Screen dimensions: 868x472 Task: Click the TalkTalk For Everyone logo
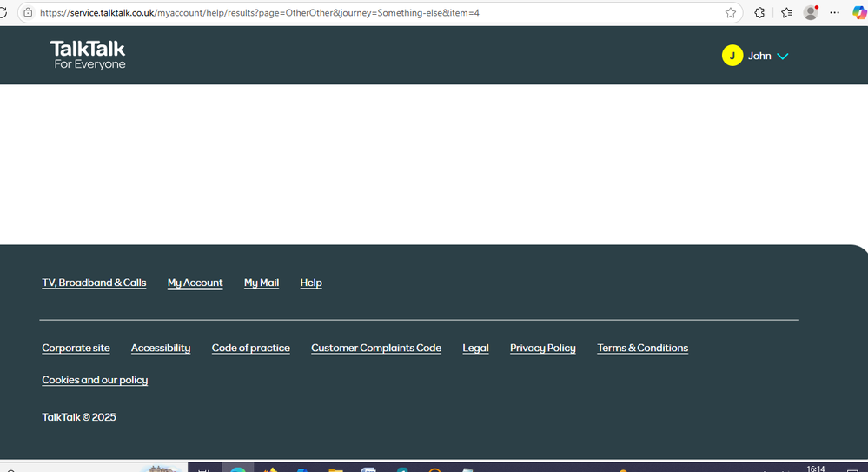click(88, 55)
